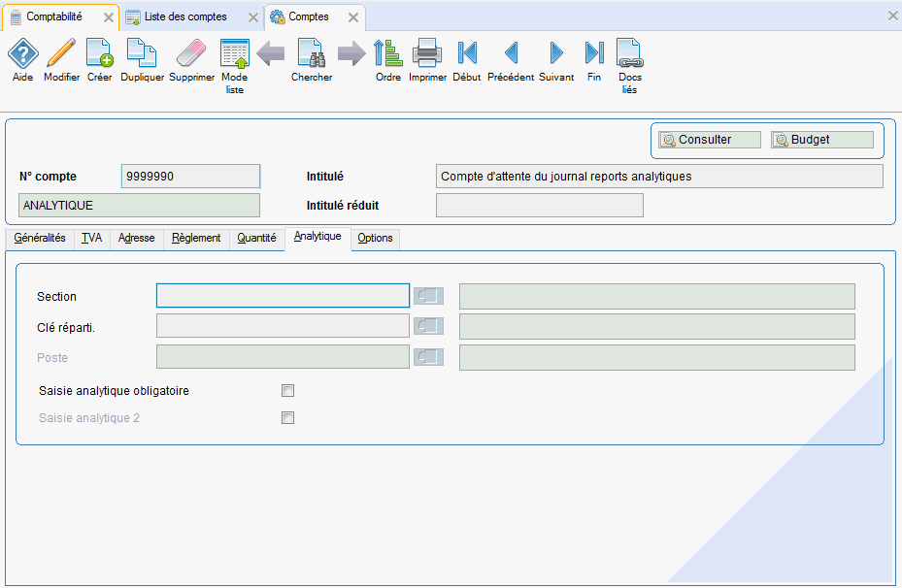Create a new account with Créer
Image resolution: width=902 pixels, height=588 pixels.
tap(99, 54)
